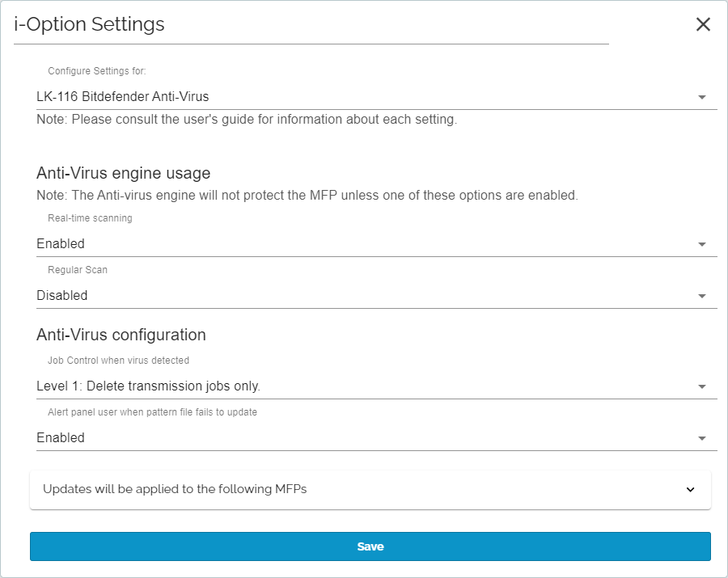The image size is (728, 578).
Task: Change Real-time scanning from Enabled
Action: [376, 243]
